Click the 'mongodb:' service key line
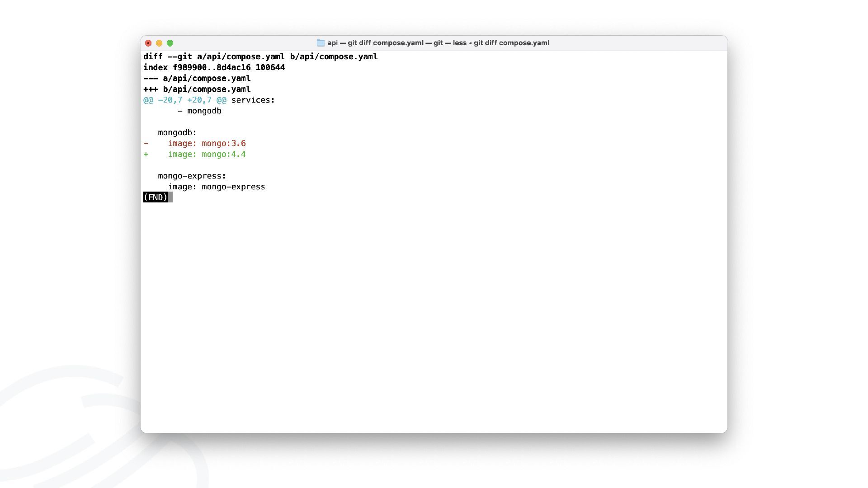The height and width of the screenshot is (488, 868). coord(177,132)
